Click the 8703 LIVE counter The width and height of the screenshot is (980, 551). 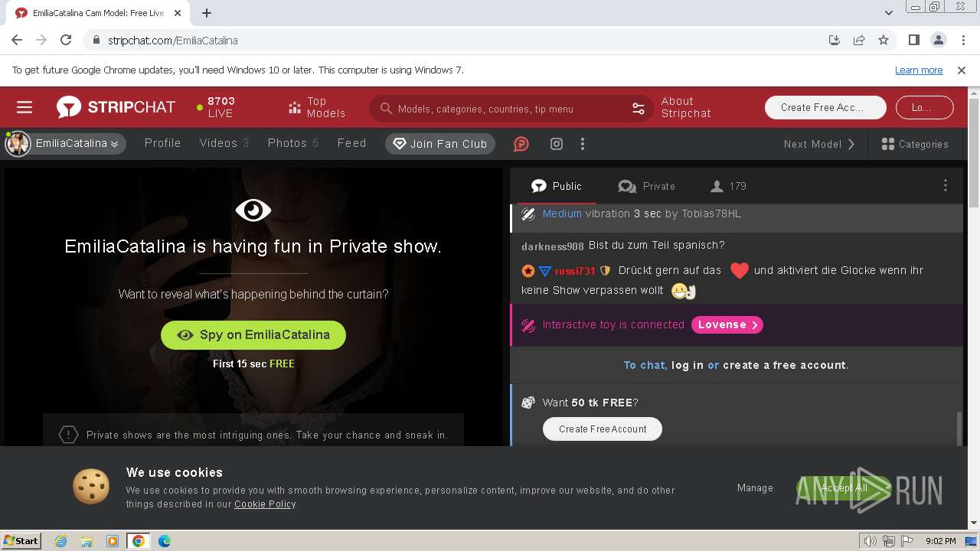tap(216, 107)
